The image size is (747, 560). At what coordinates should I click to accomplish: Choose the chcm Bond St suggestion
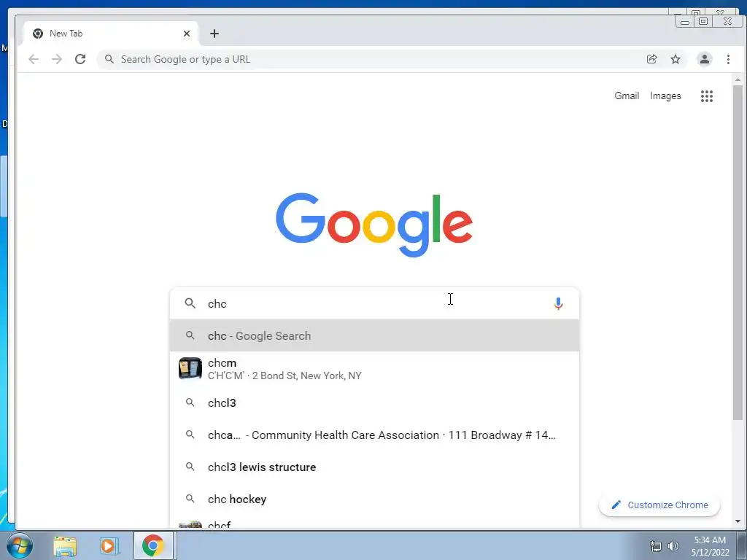click(374, 369)
